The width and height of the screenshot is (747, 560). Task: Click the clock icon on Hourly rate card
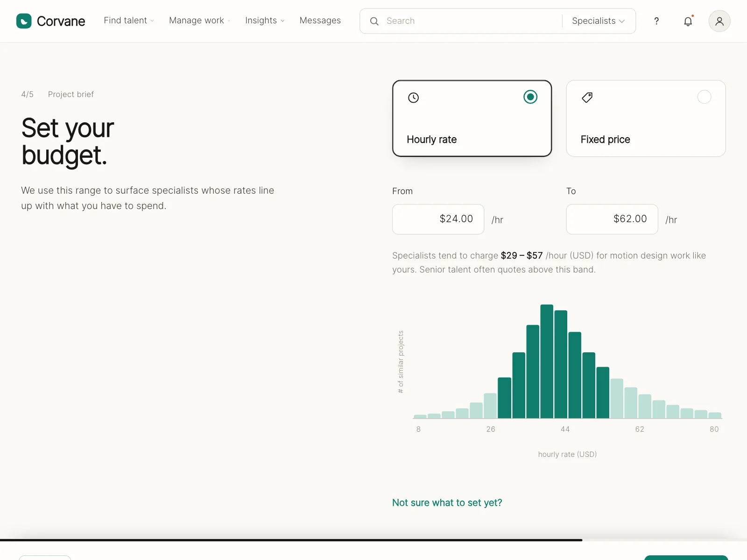(x=414, y=98)
